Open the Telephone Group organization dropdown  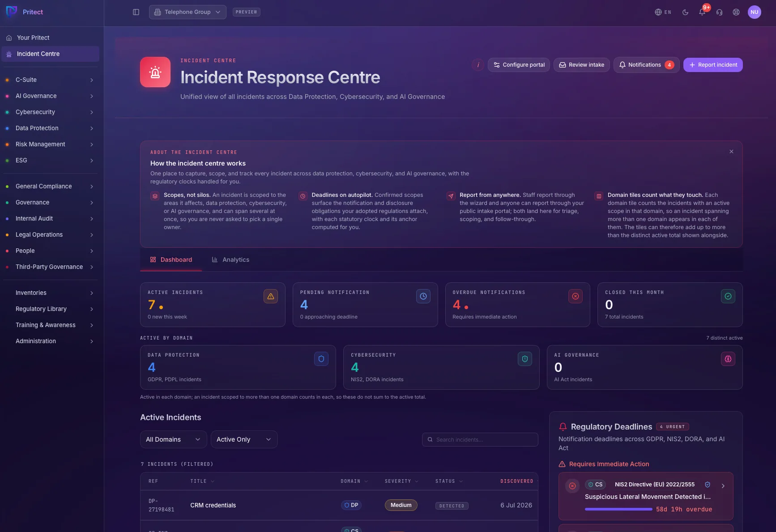pos(188,12)
